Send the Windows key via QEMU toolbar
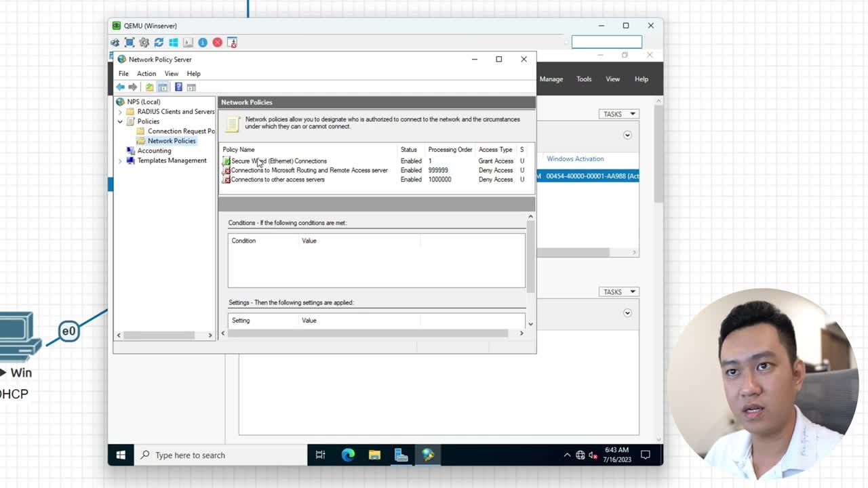Viewport: 868px width, 488px height. click(174, 42)
